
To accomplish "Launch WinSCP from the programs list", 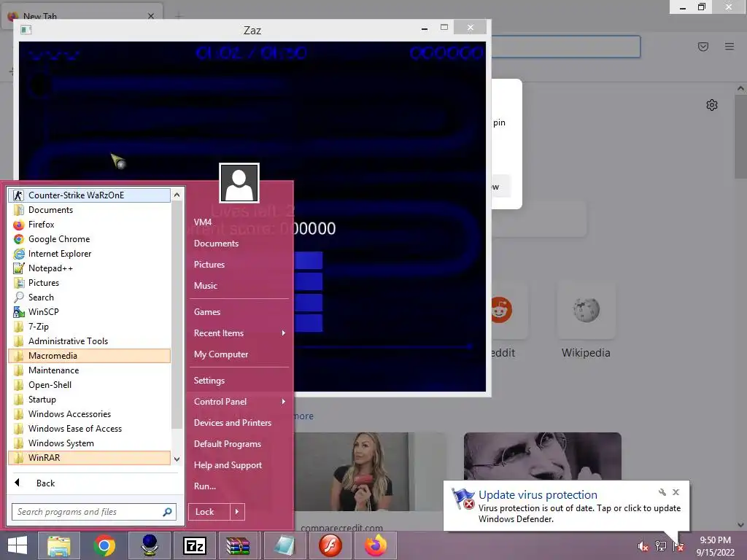I will coord(89,312).
